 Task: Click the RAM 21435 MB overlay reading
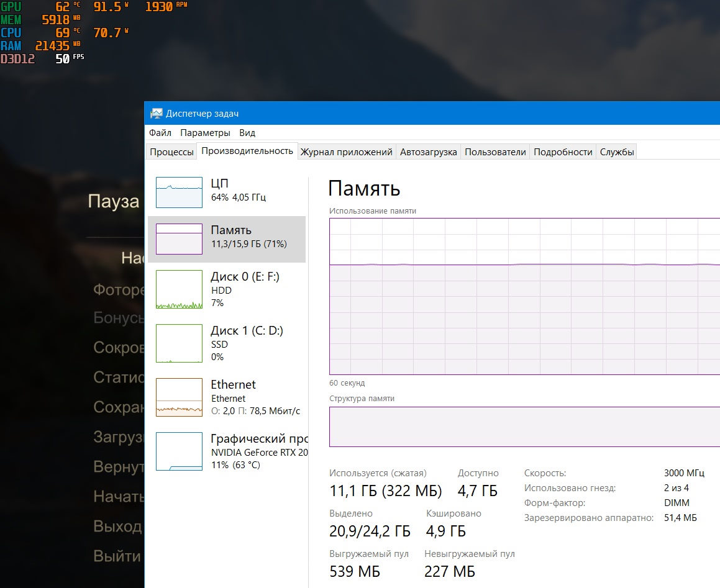(x=40, y=45)
